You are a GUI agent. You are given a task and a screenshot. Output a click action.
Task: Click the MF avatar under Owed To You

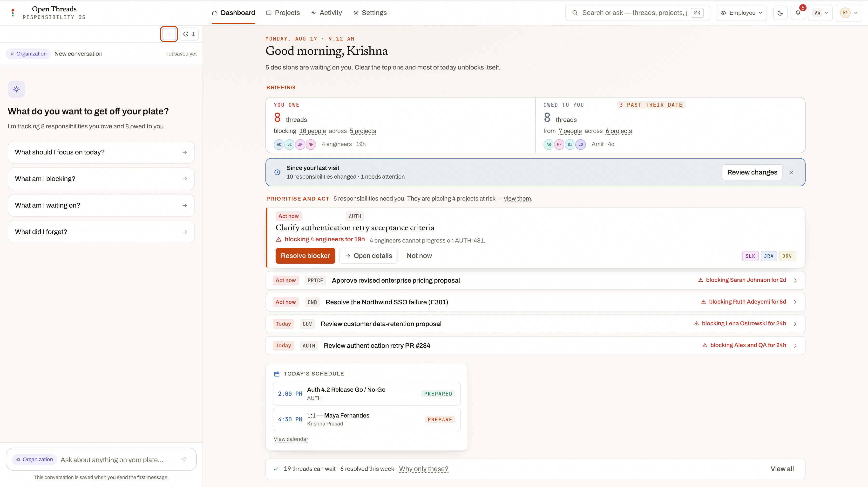559,144
